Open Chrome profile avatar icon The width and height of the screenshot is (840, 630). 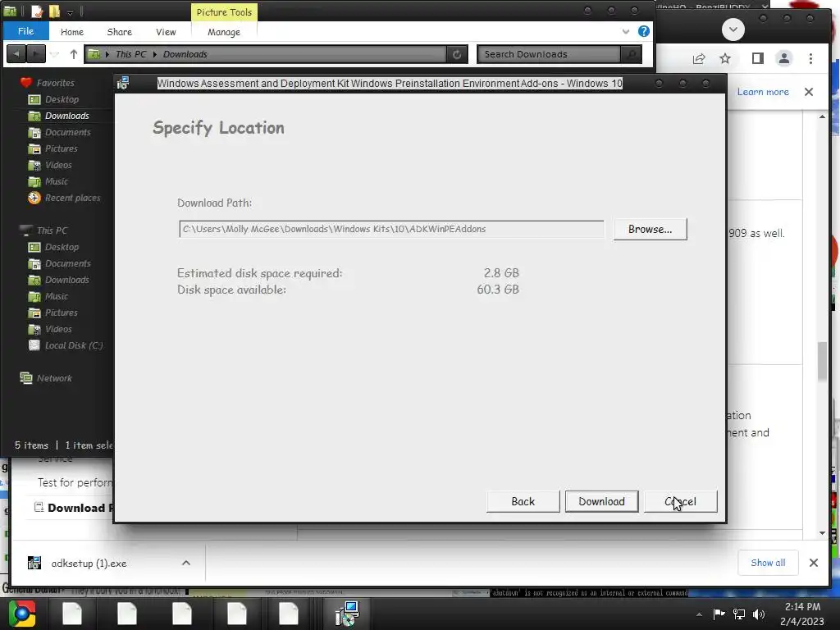(x=783, y=58)
